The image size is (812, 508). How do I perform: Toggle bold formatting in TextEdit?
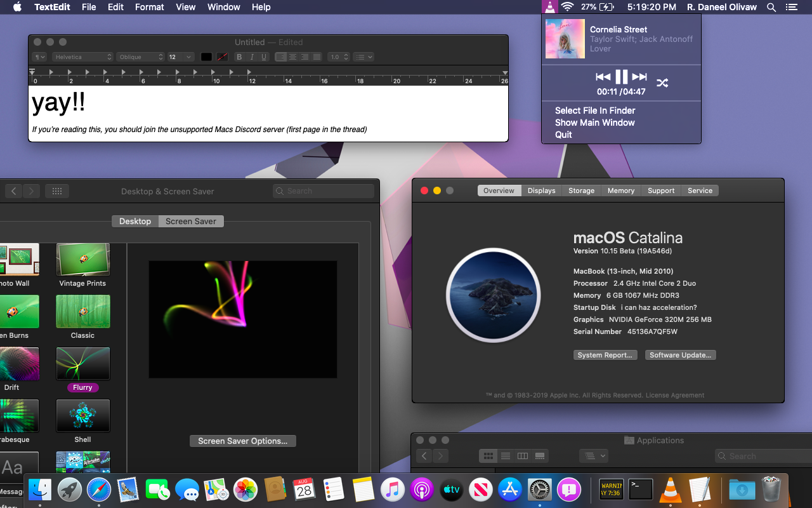pos(239,57)
